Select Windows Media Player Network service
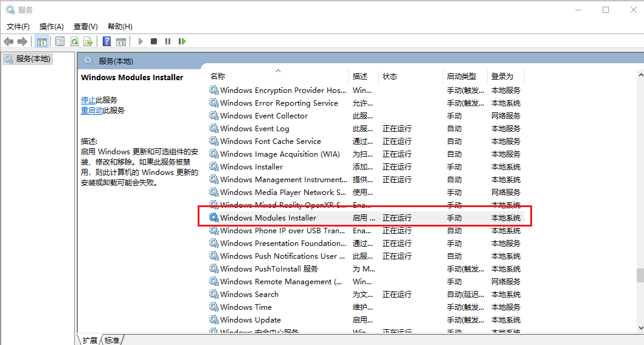The image size is (644, 345). tap(283, 192)
